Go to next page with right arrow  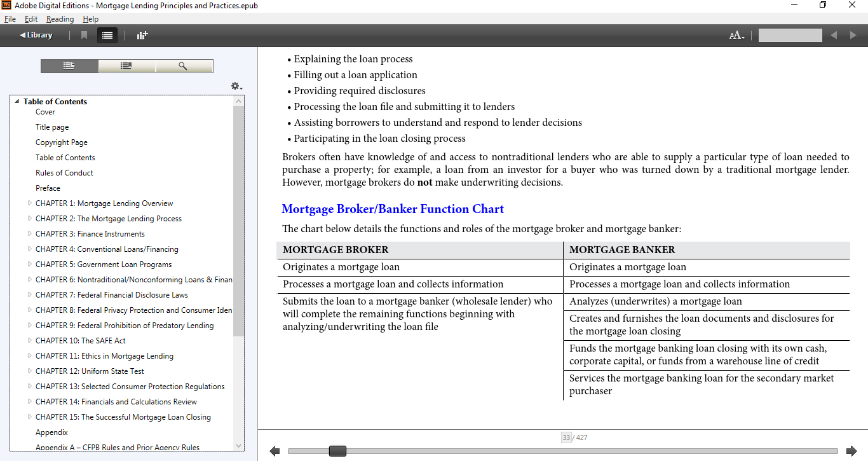(x=851, y=451)
